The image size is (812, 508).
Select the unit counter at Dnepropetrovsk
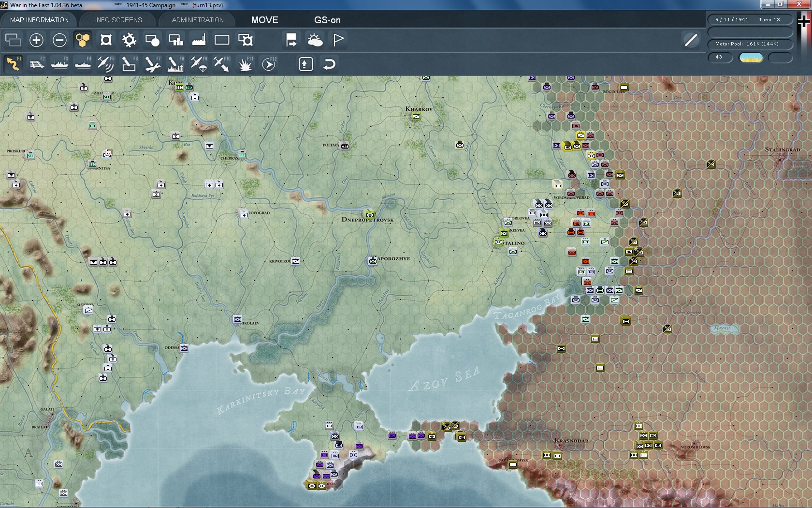pos(370,214)
